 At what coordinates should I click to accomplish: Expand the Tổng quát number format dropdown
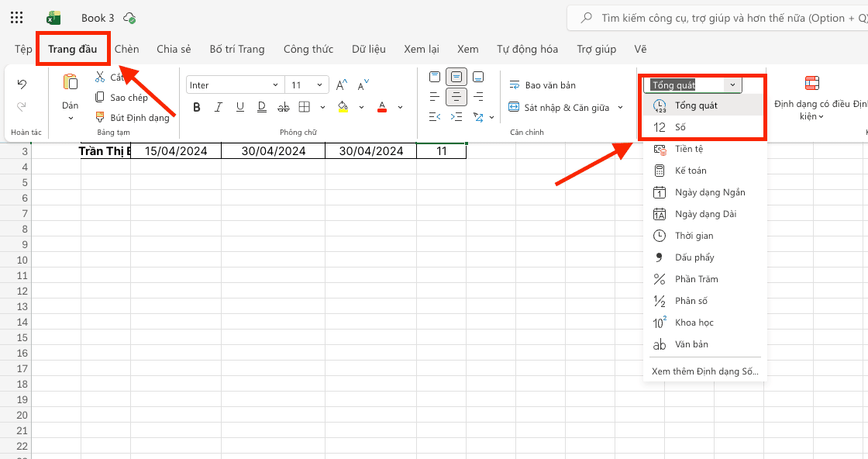[732, 85]
